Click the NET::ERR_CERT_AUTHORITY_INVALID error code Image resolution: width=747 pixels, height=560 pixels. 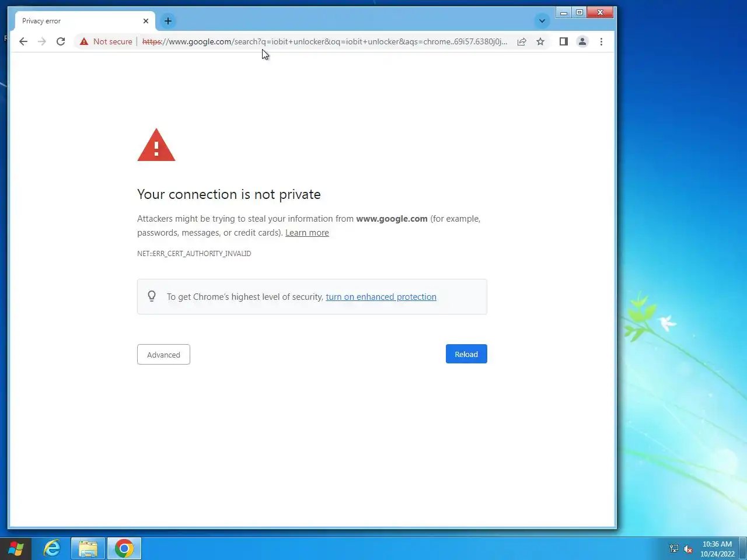pos(194,254)
